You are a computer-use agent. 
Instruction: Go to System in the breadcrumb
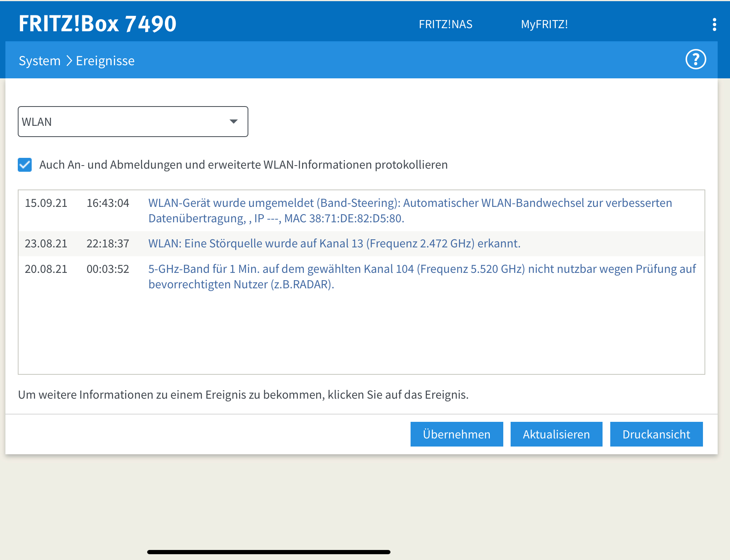(x=39, y=61)
